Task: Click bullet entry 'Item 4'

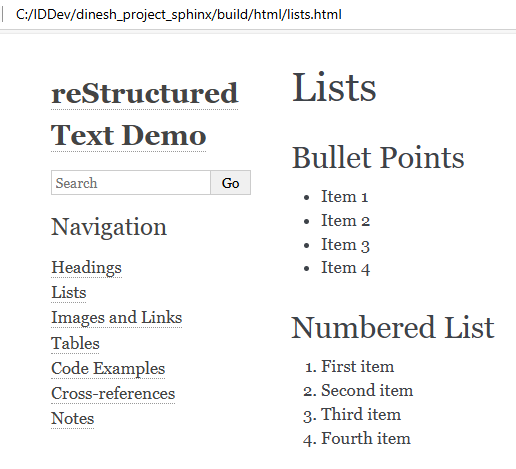Action: (345, 268)
